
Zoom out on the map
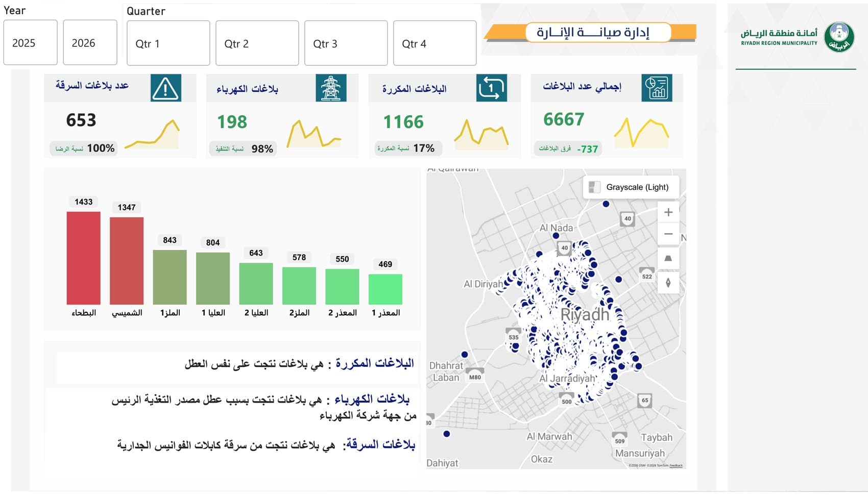pos(668,234)
